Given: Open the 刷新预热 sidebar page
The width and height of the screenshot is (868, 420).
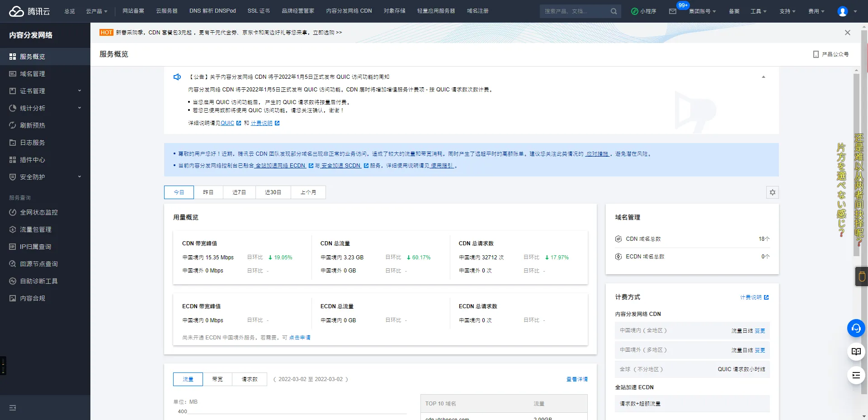Looking at the screenshot, I should pyautogui.click(x=32, y=125).
